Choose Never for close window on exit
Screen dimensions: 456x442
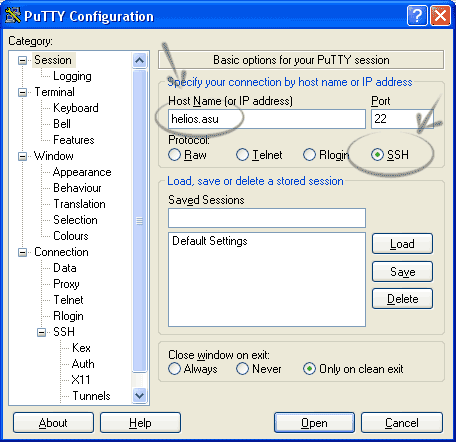coord(242,369)
